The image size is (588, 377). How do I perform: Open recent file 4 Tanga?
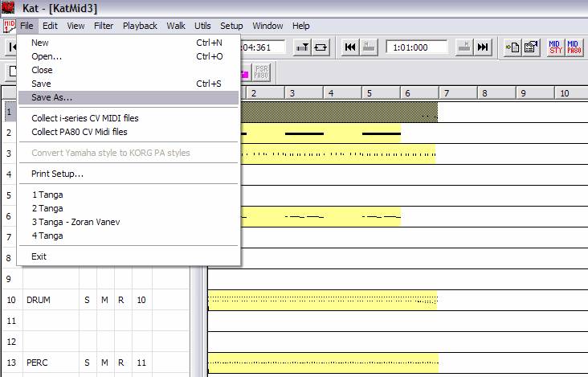[129, 236]
